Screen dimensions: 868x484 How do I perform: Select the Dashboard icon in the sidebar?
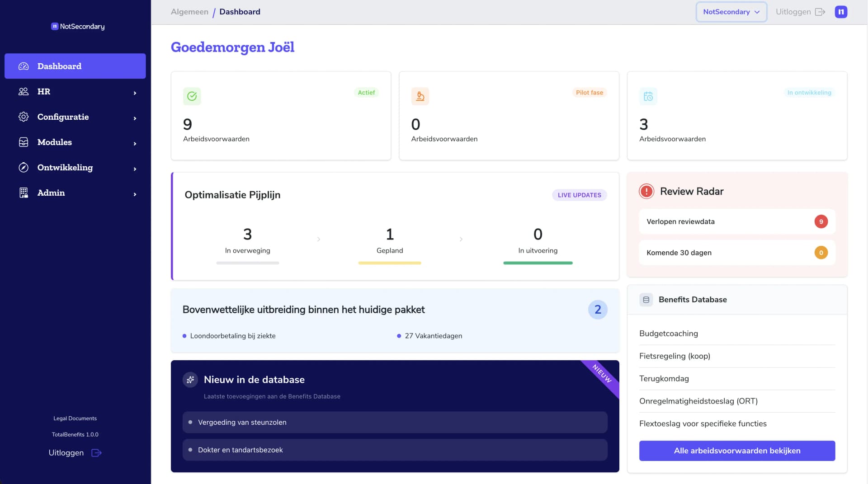click(23, 66)
